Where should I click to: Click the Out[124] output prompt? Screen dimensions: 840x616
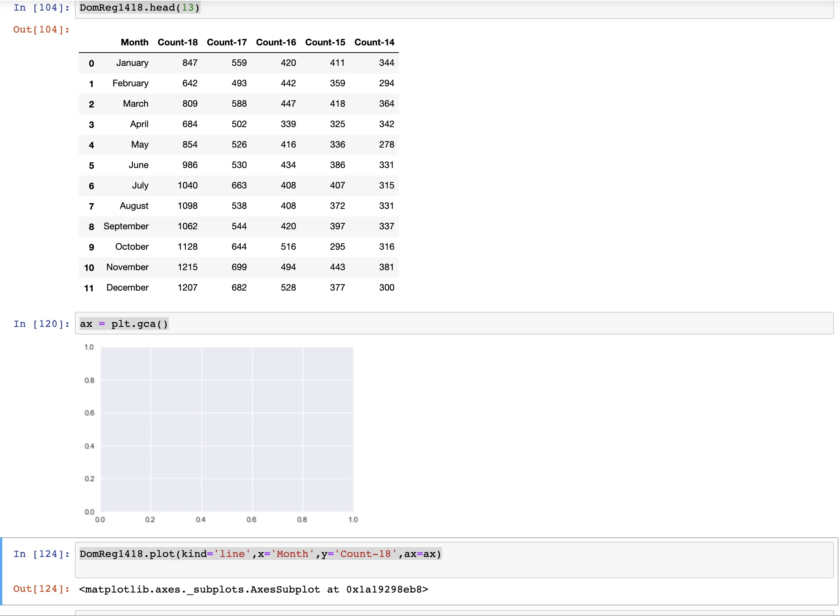click(x=42, y=589)
